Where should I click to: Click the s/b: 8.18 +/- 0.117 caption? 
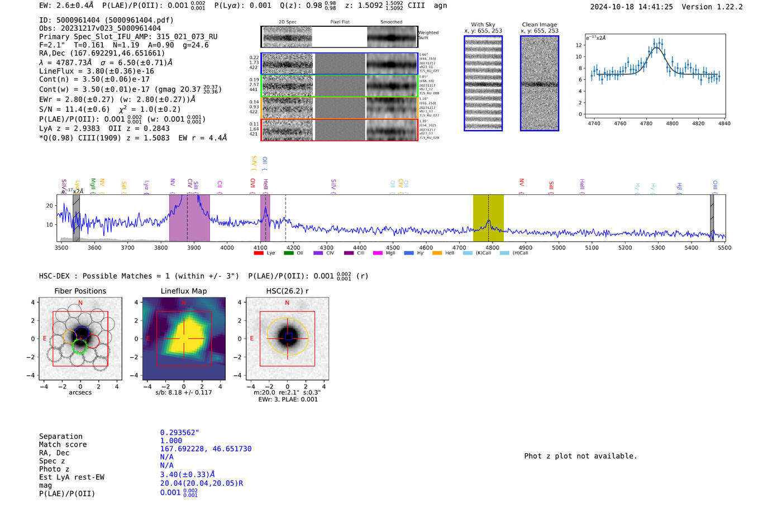(x=184, y=392)
